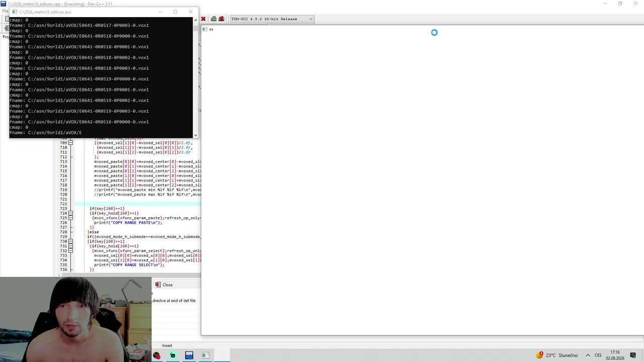Click the Insert status bar entry
The image size is (644, 362).
point(167,345)
